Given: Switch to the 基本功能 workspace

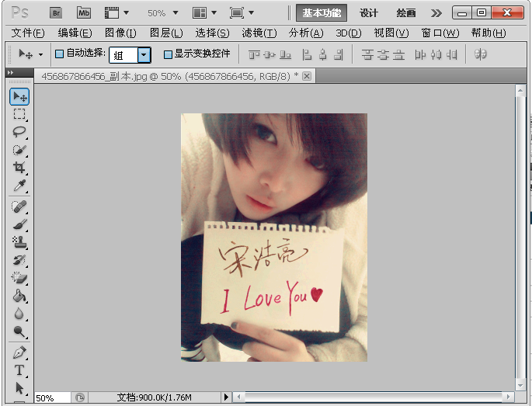Looking at the screenshot, I should 322,13.
